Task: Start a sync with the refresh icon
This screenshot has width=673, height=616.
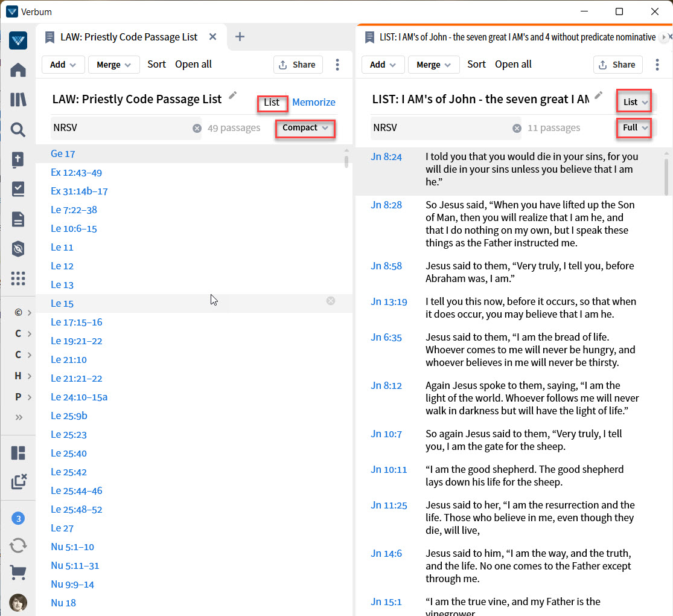Action: click(18, 545)
